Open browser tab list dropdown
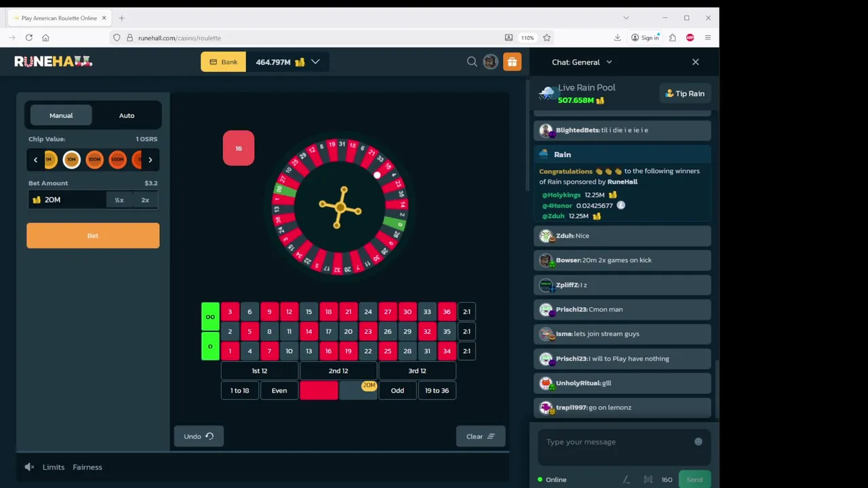The width and height of the screenshot is (868, 488). 626,18
